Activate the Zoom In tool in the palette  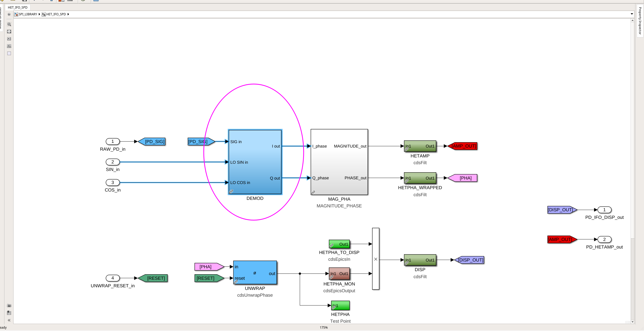point(9,24)
